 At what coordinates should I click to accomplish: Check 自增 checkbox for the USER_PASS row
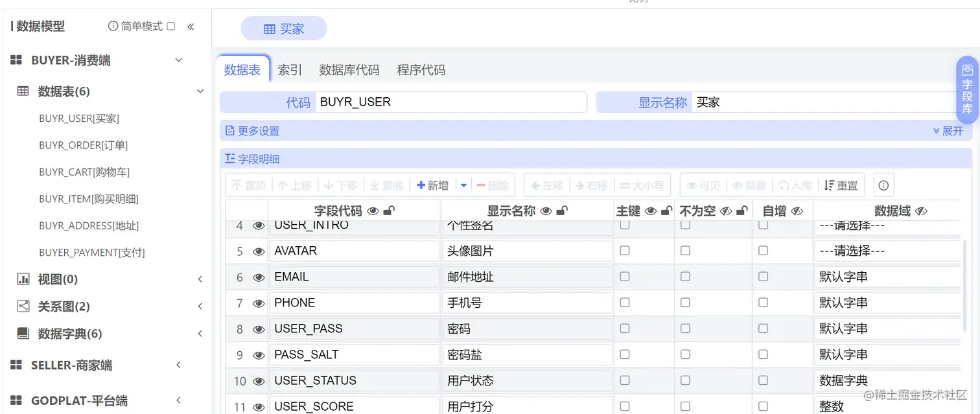coord(764,328)
